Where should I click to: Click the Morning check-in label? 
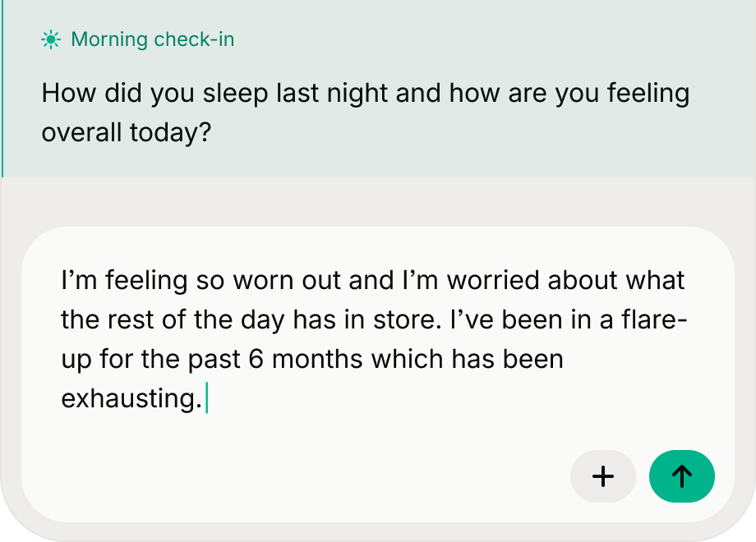(x=152, y=39)
